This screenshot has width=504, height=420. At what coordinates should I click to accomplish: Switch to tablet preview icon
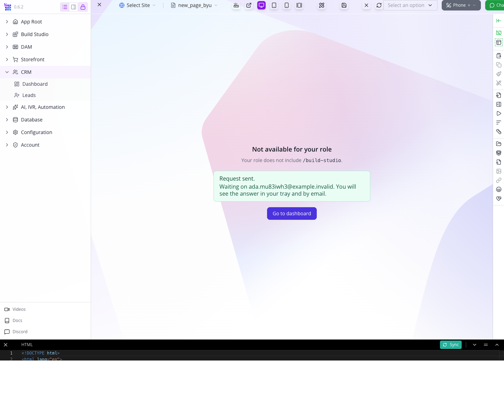pos(274,5)
